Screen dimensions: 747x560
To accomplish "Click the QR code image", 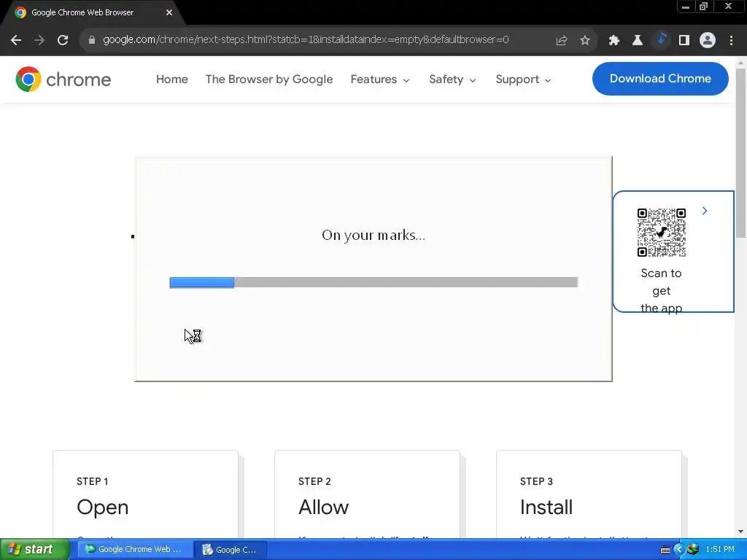I will click(661, 233).
